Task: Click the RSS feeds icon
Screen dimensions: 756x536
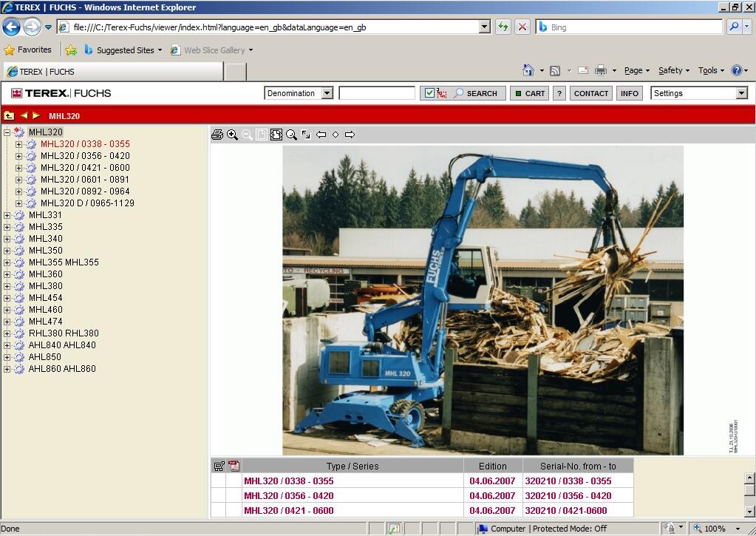Action: pos(555,71)
